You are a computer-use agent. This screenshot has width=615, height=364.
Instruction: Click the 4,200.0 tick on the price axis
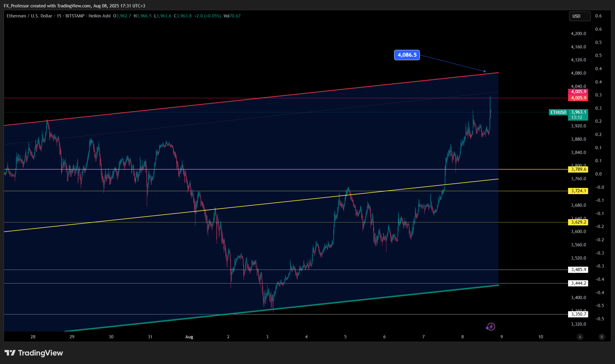click(578, 34)
